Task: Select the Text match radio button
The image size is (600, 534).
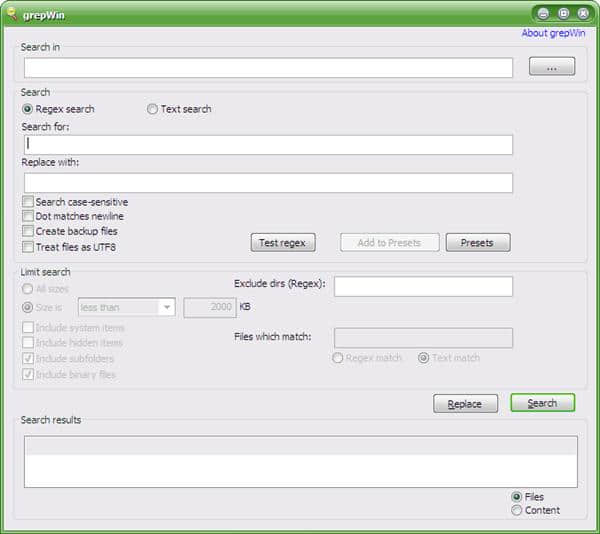Action: click(423, 358)
